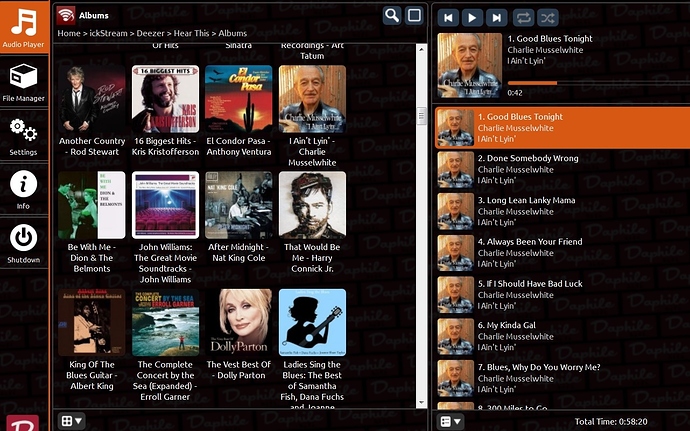Click the scrollbar down arrow
Screen dimensions: 690x431
click(421, 402)
